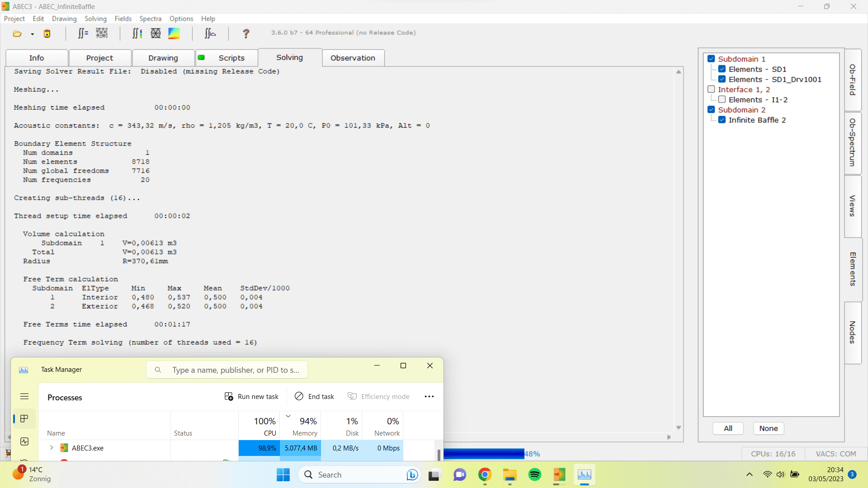The image size is (868, 488).
Task: Open the Elements side tab
Action: [853, 269]
